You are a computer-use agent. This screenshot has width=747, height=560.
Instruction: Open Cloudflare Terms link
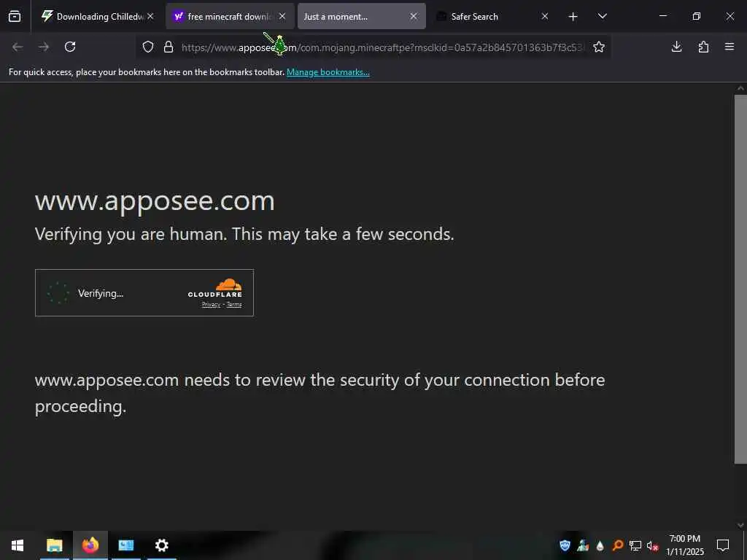coord(234,305)
